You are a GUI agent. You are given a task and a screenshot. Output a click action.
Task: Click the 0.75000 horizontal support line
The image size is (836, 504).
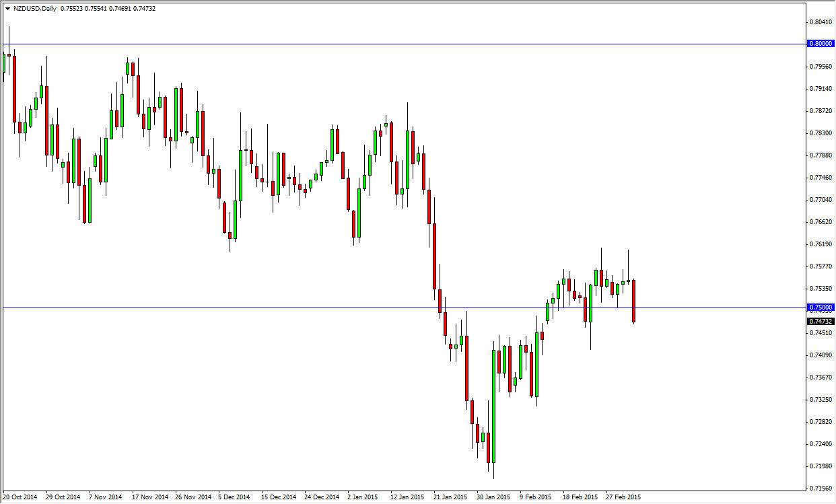(269, 307)
